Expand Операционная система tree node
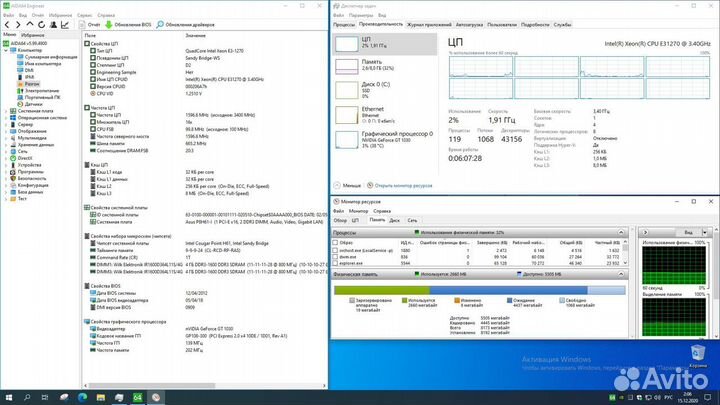 (6, 118)
